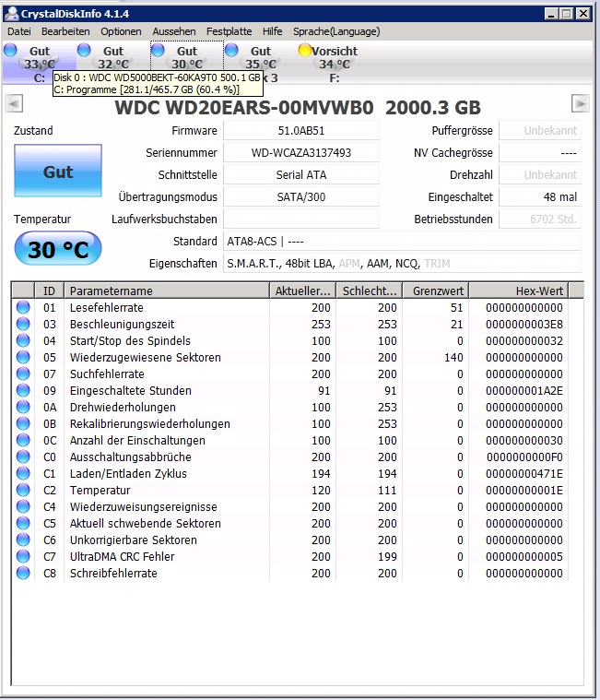Click status icon for Anzahl der Einschaltungen

(x=23, y=440)
